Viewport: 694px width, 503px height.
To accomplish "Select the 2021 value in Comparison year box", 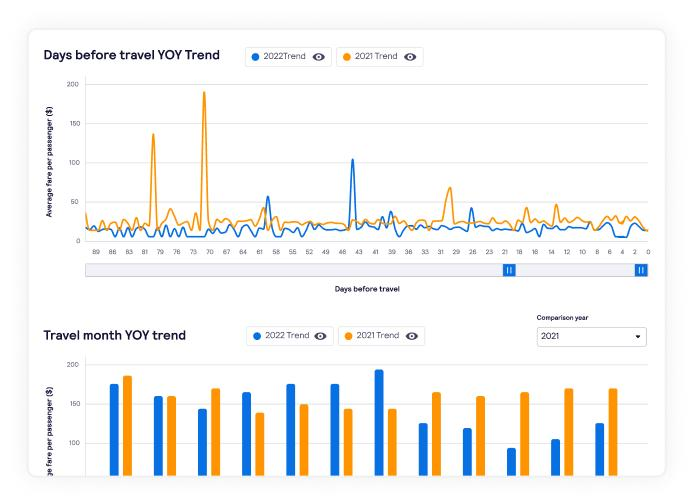I will 550,336.
